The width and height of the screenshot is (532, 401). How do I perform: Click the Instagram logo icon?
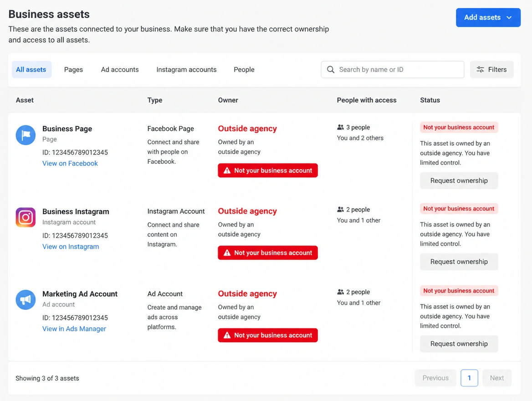(26, 217)
